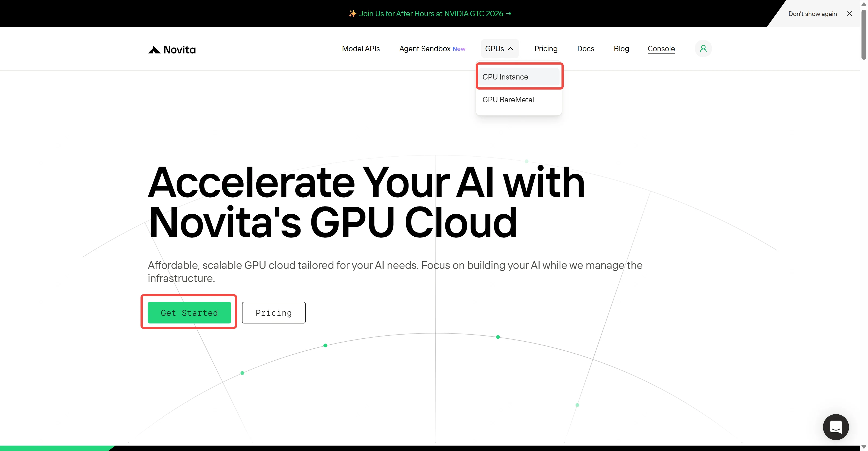Click the green Get Started button
Image resolution: width=868 pixels, height=451 pixels.
coord(189,312)
